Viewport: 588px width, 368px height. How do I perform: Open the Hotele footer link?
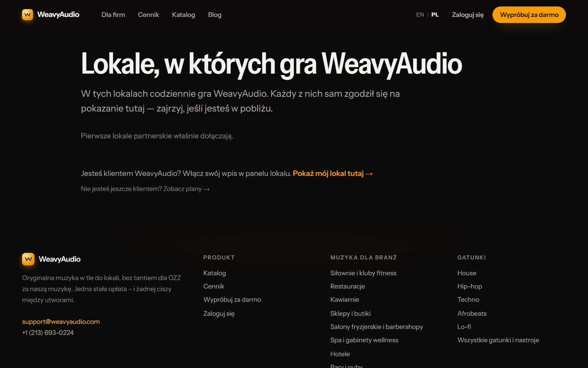point(340,354)
